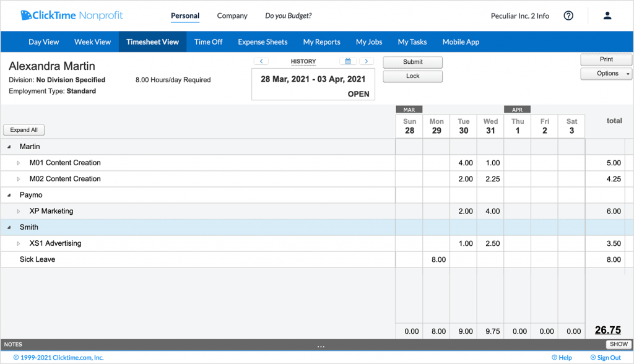Open the Options dropdown menu
Image resolution: width=634 pixels, height=364 pixels.
606,73
